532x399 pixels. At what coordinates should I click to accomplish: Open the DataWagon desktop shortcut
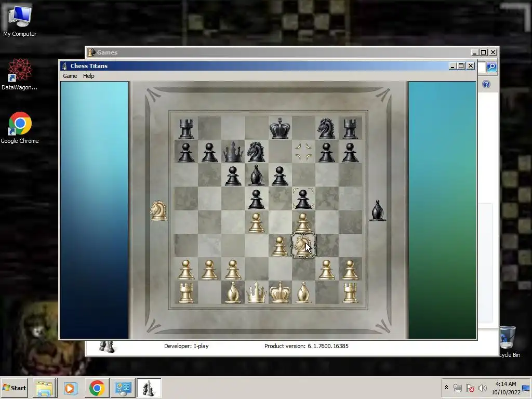click(20, 74)
